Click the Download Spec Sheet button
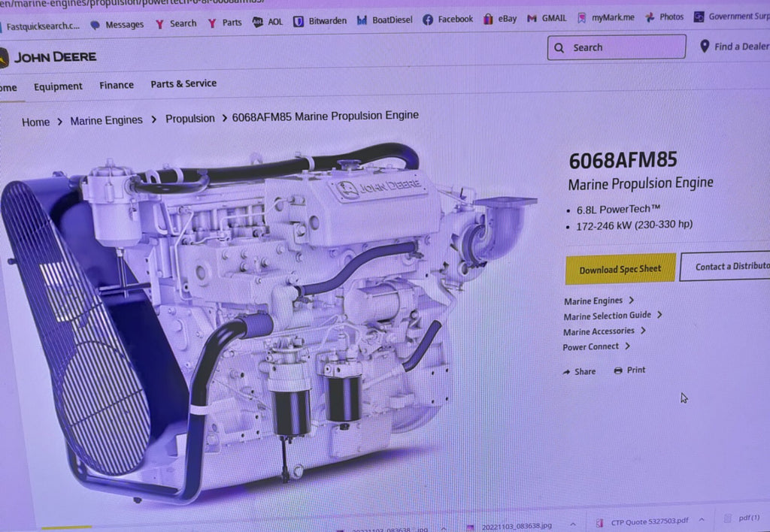 click(620, 269)
